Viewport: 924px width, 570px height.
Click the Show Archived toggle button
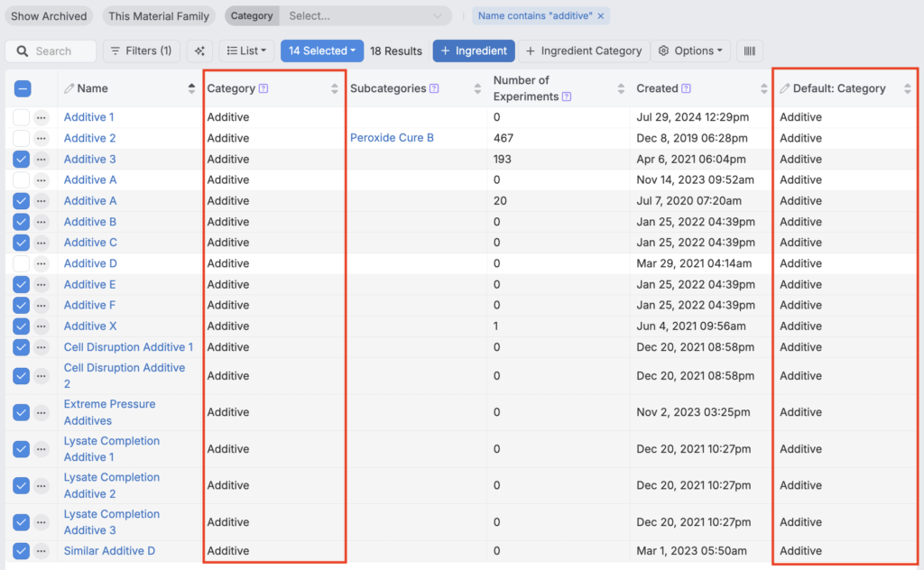pyautogui.click(x=50, y=16)
